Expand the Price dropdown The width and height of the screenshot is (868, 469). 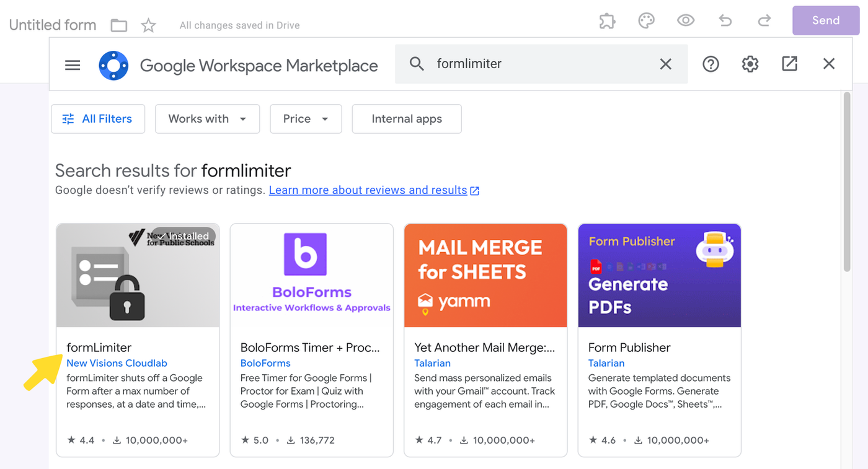pos(306,119)
